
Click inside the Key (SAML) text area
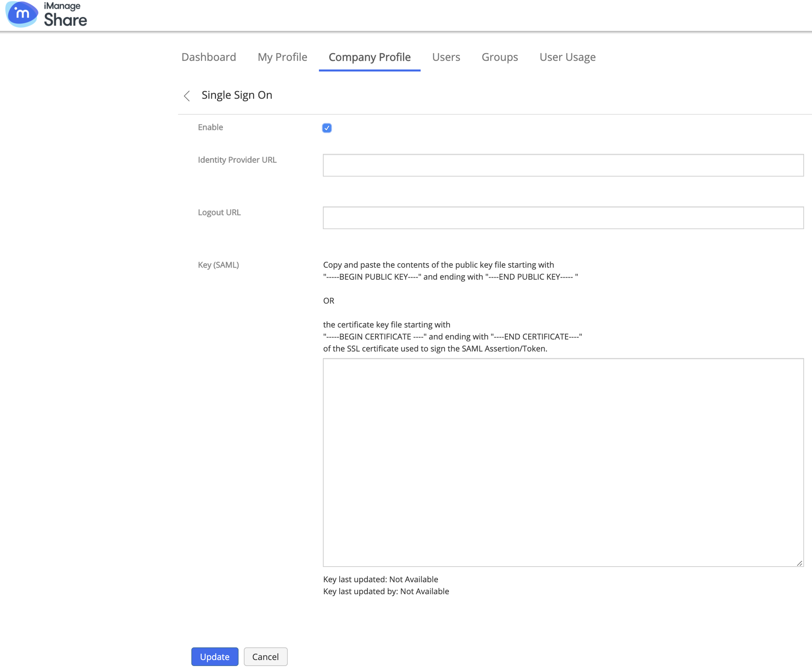click(x=563, y=462)
